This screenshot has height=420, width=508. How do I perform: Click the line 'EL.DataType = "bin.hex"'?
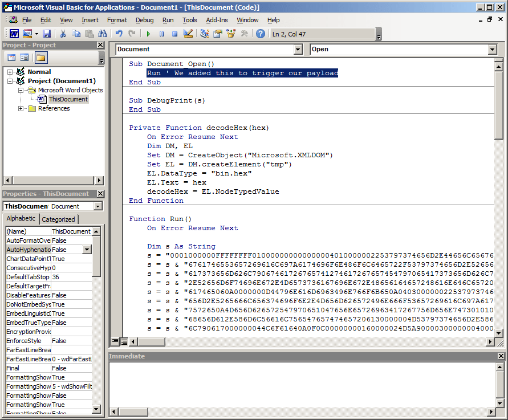[199, 173]
